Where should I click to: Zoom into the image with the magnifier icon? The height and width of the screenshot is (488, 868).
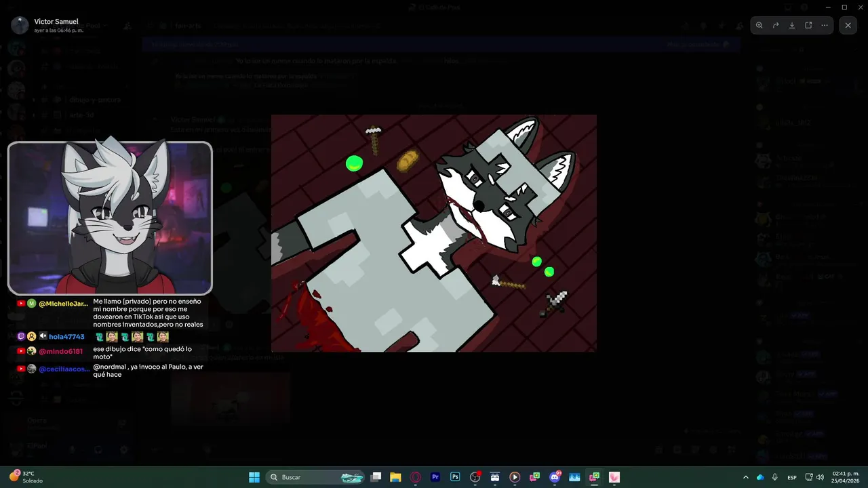pyautogui.click(x=759, y=25)
